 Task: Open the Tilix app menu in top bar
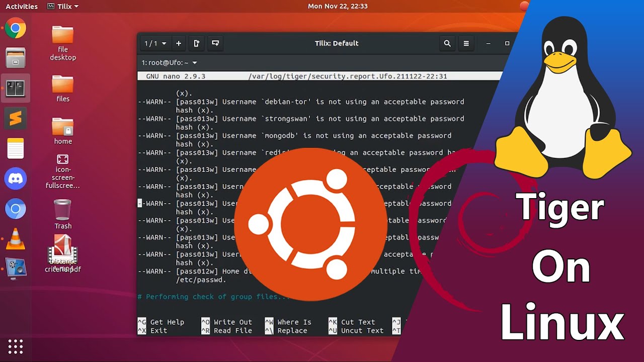coord(63,7)
